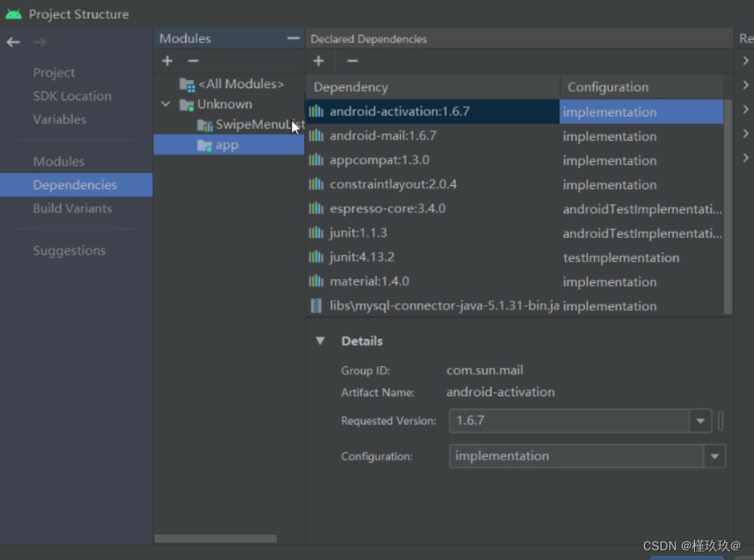Collapse the Unknown module tree node
This screenshot has width=754, height=560.
[x=166, y=104]
